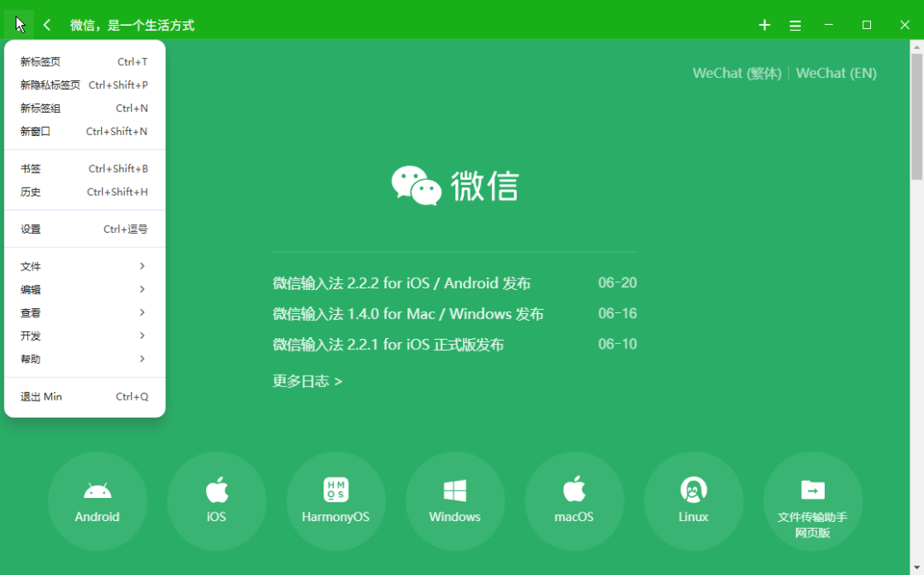Choose 退出 Min menu item
The height and width of the screenshot is (575, 924).
coord(84,396)
